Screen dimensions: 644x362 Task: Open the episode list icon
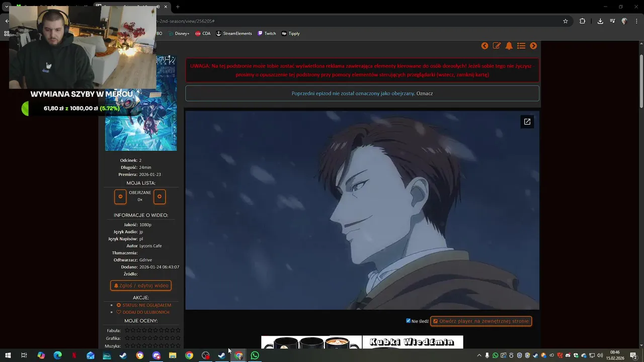[521, 46]
